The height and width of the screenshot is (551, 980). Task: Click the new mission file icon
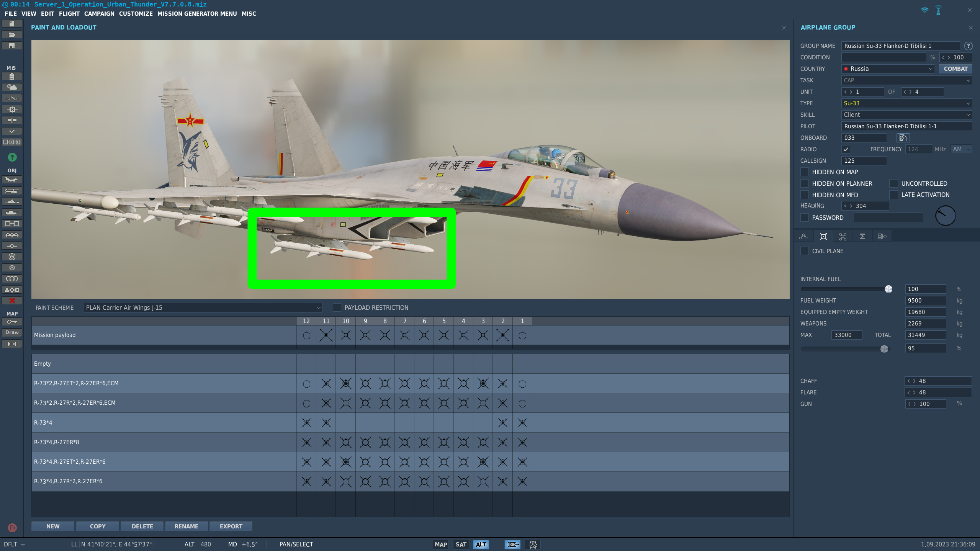tap(12, 23)
